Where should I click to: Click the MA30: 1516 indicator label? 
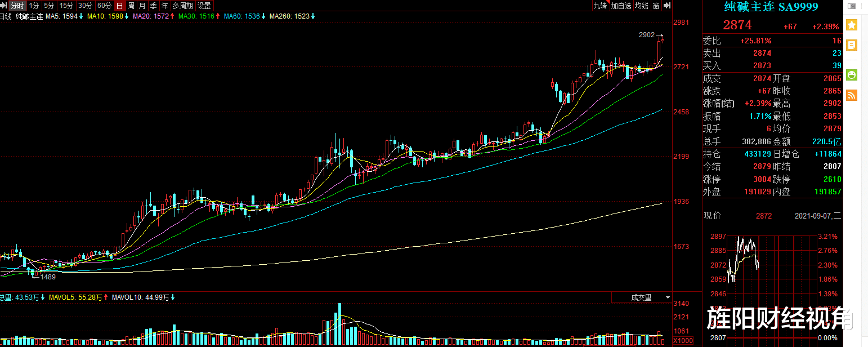point(199,16)
